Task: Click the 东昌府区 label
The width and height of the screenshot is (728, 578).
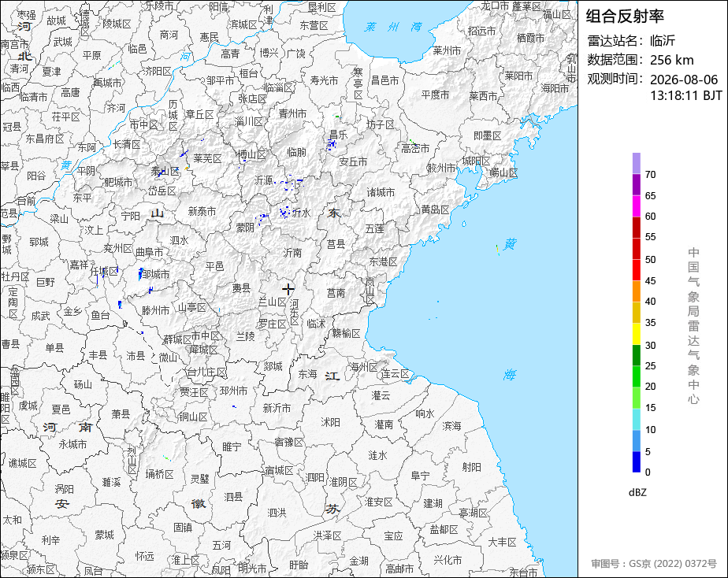Action: pyautogui.click(x=45, y=139)
